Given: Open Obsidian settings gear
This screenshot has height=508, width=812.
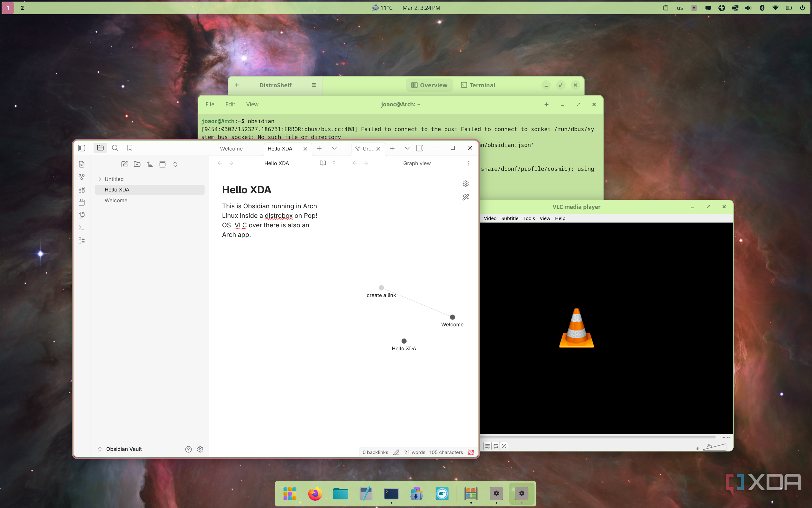Looking at the screenshot, I should (x=200, y=450).
